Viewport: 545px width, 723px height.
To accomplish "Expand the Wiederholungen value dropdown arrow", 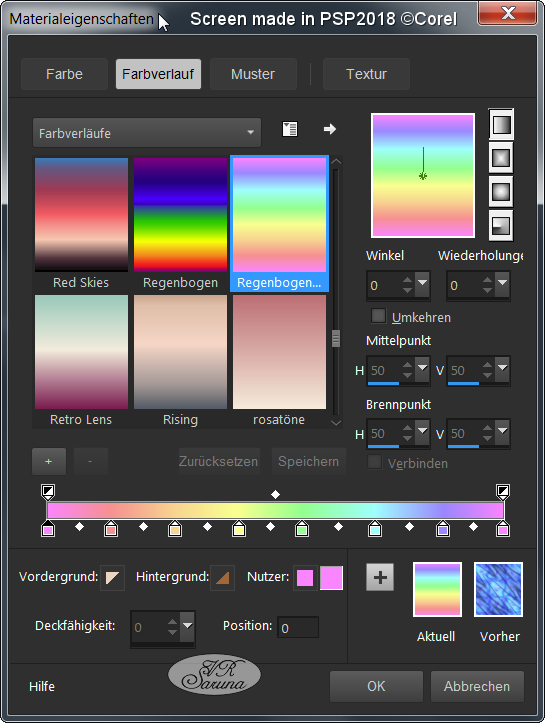I will coord(502,282).
